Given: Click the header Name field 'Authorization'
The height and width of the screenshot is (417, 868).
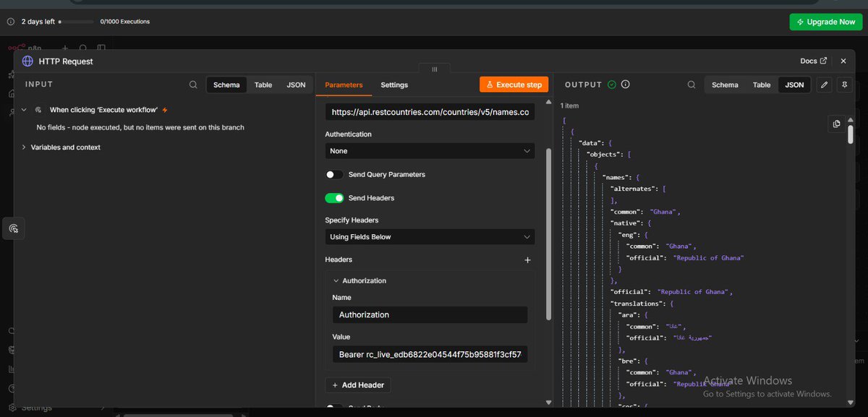Looking at the screenshot, I should point(430,314).
